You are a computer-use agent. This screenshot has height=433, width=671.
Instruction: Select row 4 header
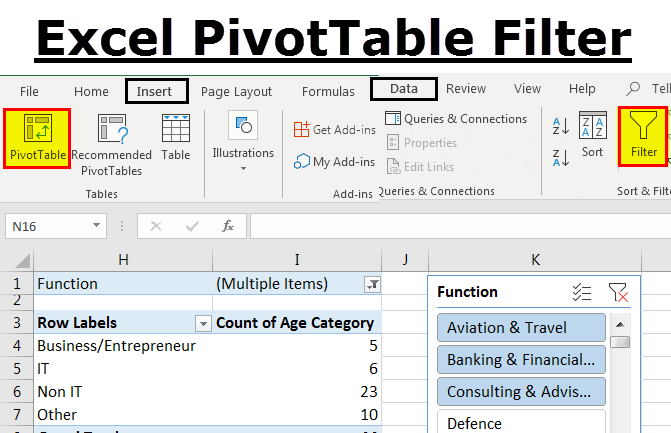pyautogui.click(x=17, y=345)
